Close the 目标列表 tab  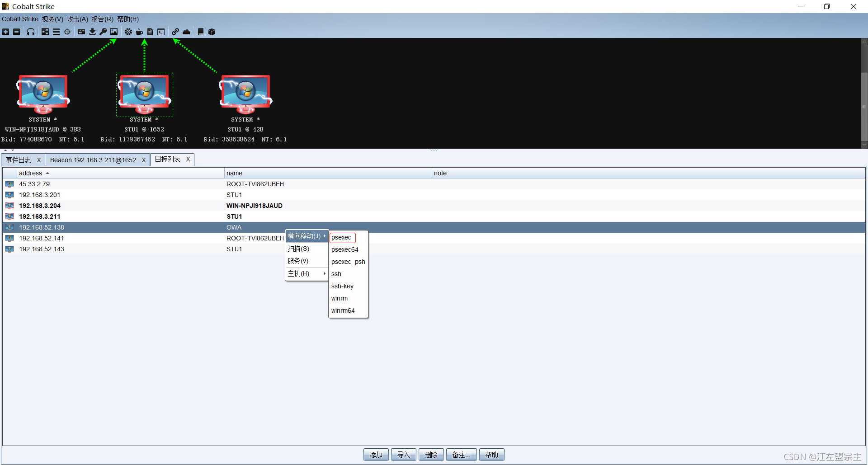click(188, 159)
